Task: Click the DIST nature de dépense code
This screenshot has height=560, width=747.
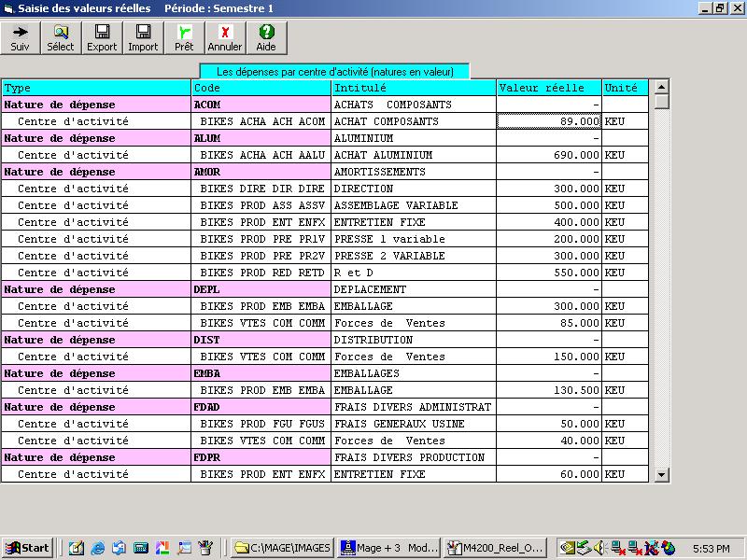Action: click(261, 340)
